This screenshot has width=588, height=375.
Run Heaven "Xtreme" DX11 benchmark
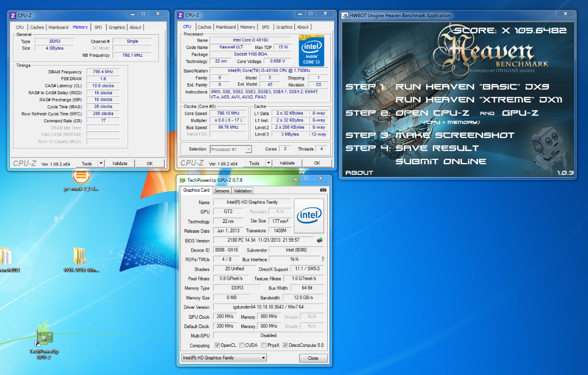coord(479,100)
